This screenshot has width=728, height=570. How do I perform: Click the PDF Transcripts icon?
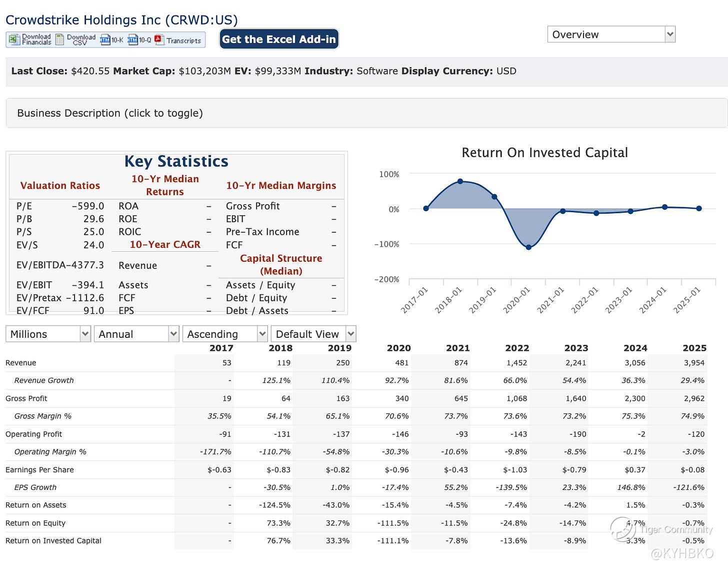pyautogui.click(x=159, y=40)
